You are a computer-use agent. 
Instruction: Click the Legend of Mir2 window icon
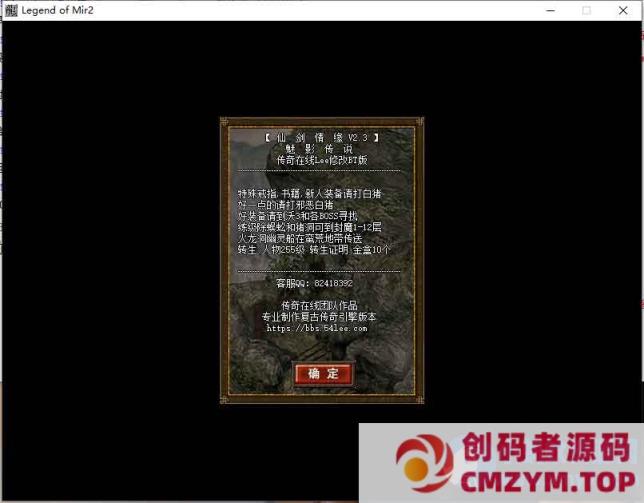click(11, 10)
